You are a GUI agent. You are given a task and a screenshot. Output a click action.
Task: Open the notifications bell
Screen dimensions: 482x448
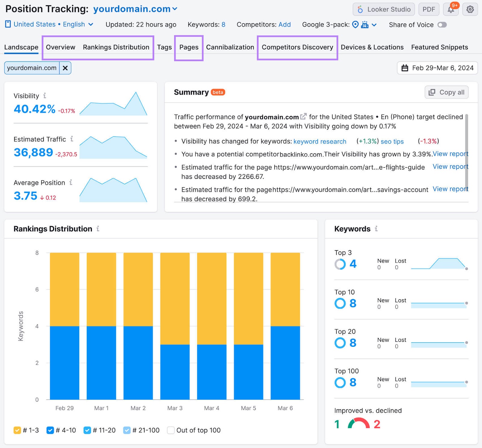coord(451,9)
